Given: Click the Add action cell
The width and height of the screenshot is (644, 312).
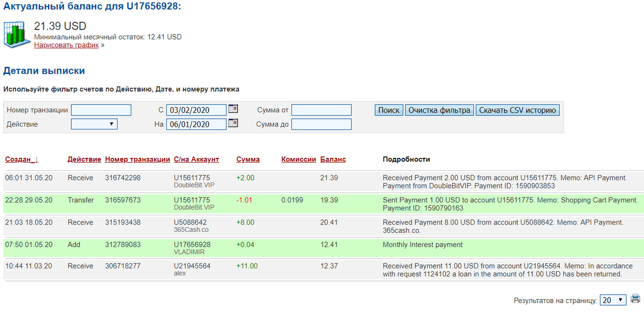Looking at the screenshot, I should [74, 244].
